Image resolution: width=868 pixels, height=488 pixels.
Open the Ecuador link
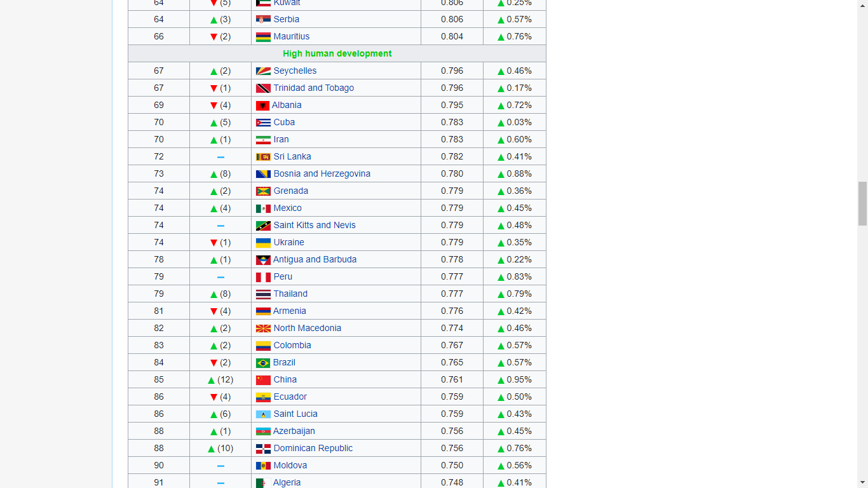[x=290, y=397]
